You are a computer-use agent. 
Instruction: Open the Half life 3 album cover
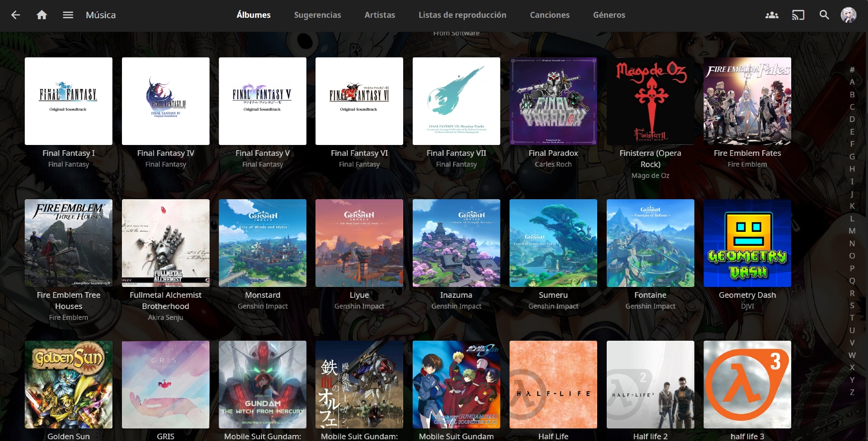point(747,385)
